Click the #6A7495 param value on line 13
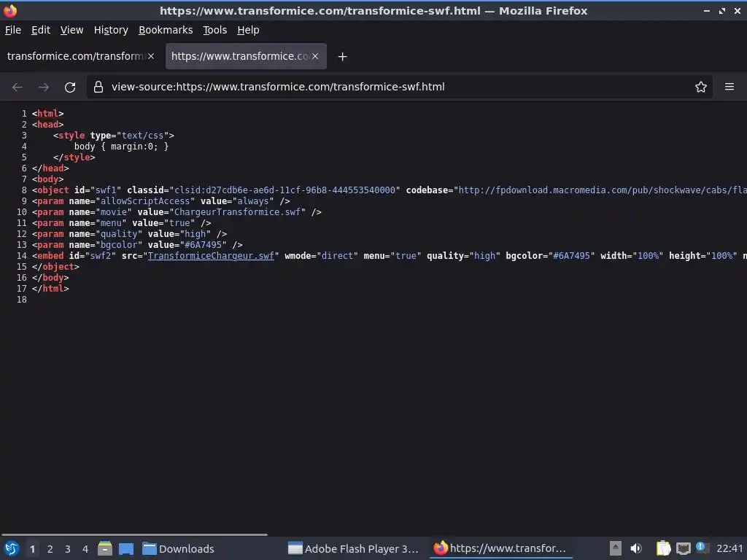The image size is (747, 560). click(203, 245)
